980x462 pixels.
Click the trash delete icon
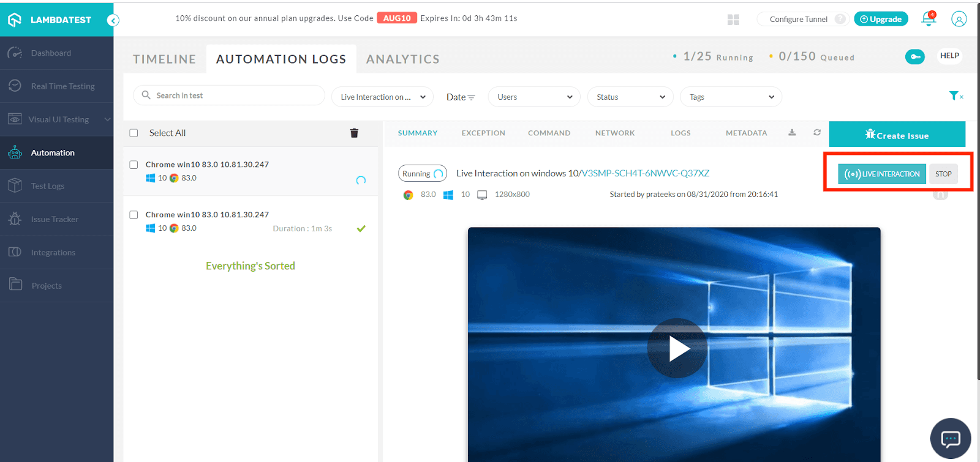point(354,133)
